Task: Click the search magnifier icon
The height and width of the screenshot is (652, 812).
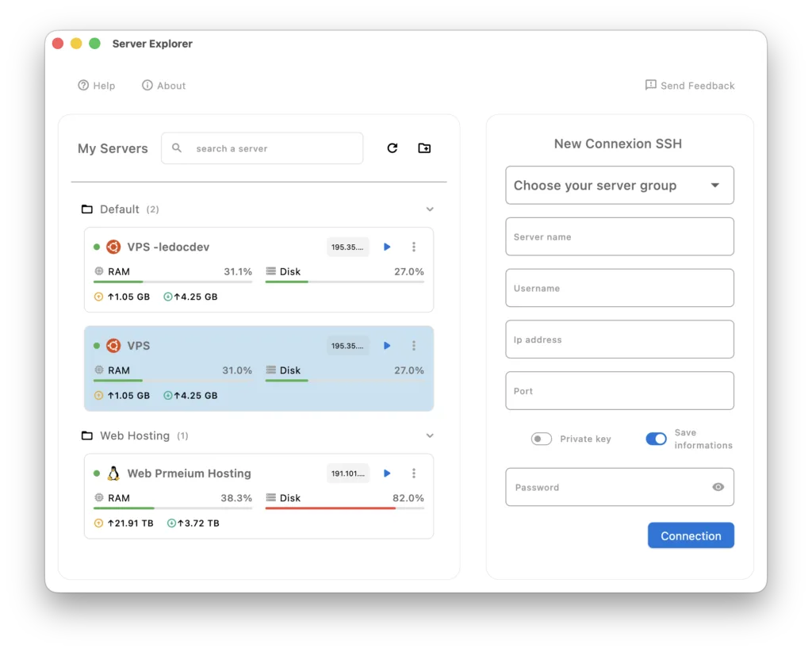Action: click(x=176, y=148)
